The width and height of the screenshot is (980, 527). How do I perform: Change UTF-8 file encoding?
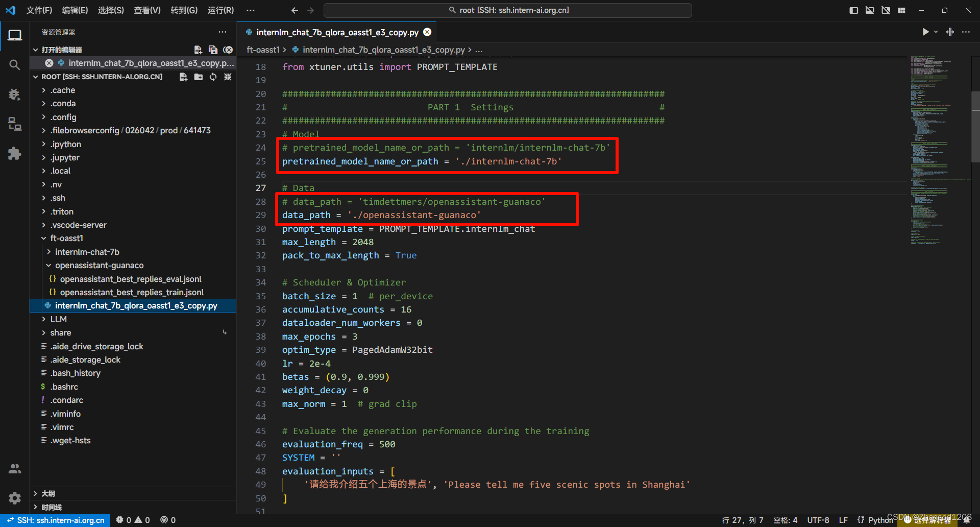pyautogui.click(x=818, y=520)
